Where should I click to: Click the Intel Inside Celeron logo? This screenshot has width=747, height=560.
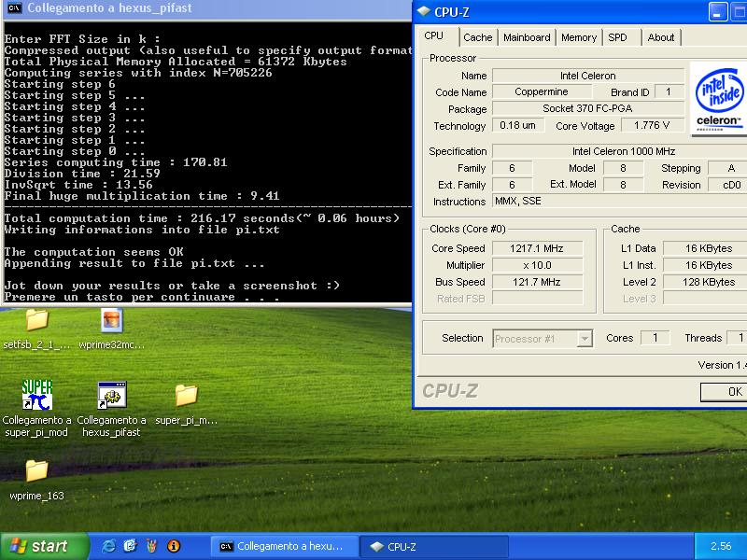(718, 99)
